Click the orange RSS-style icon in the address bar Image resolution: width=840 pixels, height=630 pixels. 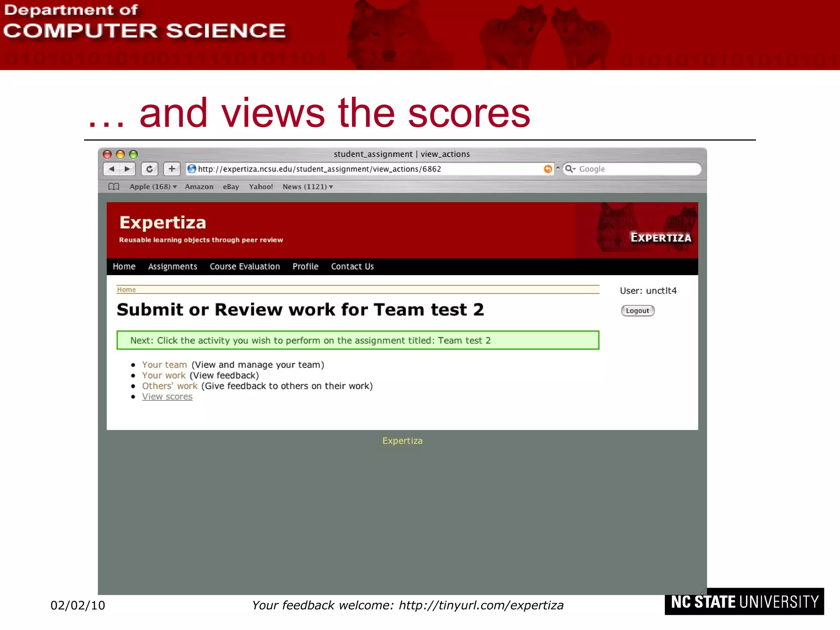click(x=548, y=169)
